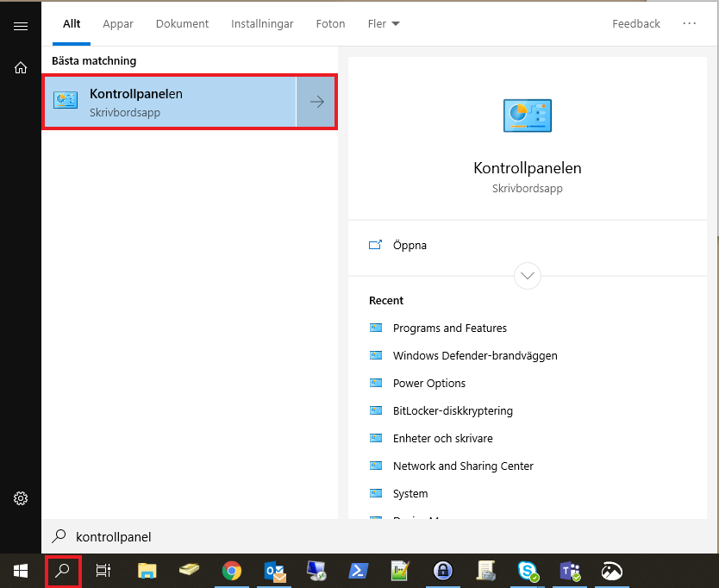This screenshot has width=719, height=588.
Task: Open the hamburger menu in the search sidebar
Action: point(21,26)
